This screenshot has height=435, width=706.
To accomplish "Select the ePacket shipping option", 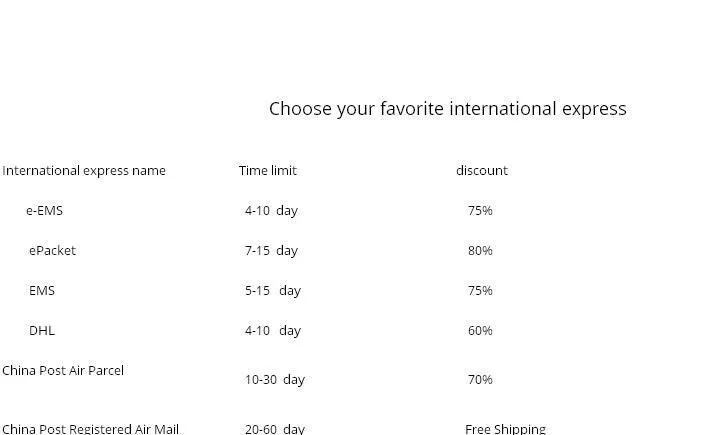I will 52,251.
